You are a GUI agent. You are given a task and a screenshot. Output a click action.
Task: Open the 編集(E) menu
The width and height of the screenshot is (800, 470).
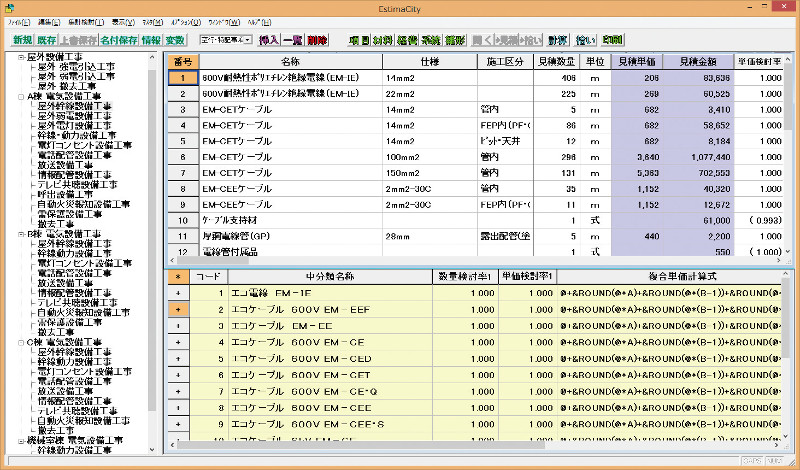click(x=49, y=22)
